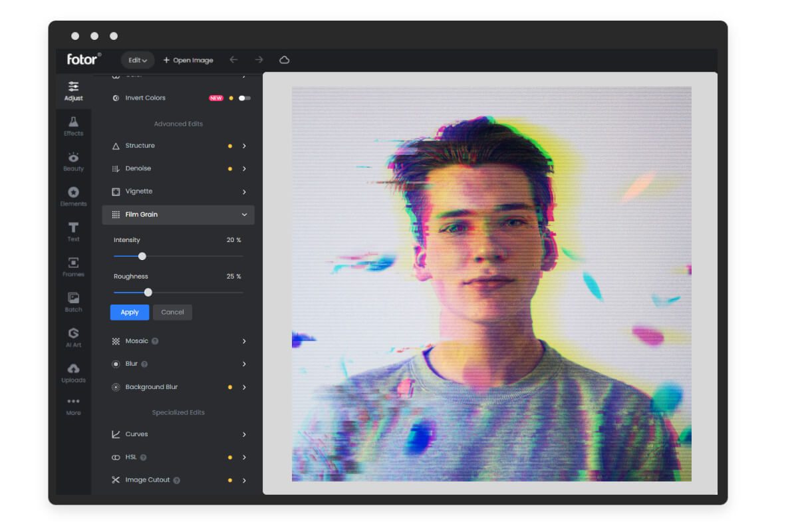
Task: Open the Effects sidebar tab
Action: click(74, 126)
